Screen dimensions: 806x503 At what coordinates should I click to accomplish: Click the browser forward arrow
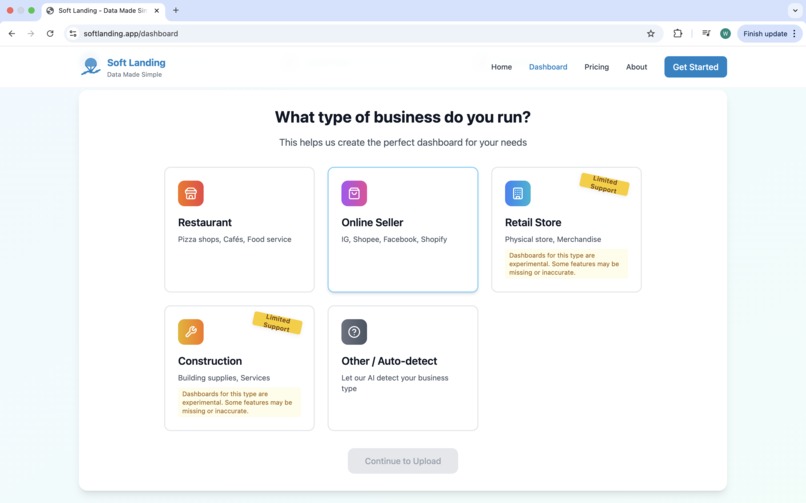click(x=31, y=33)
